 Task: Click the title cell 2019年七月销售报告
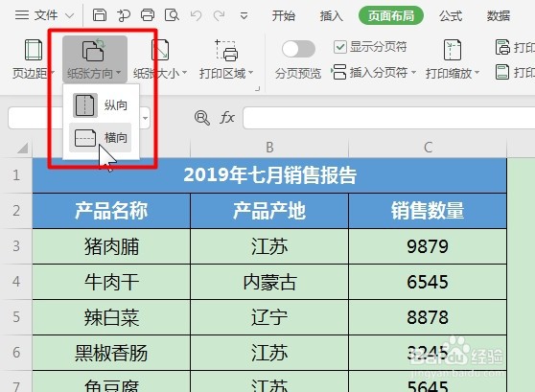tap(269, 175)
